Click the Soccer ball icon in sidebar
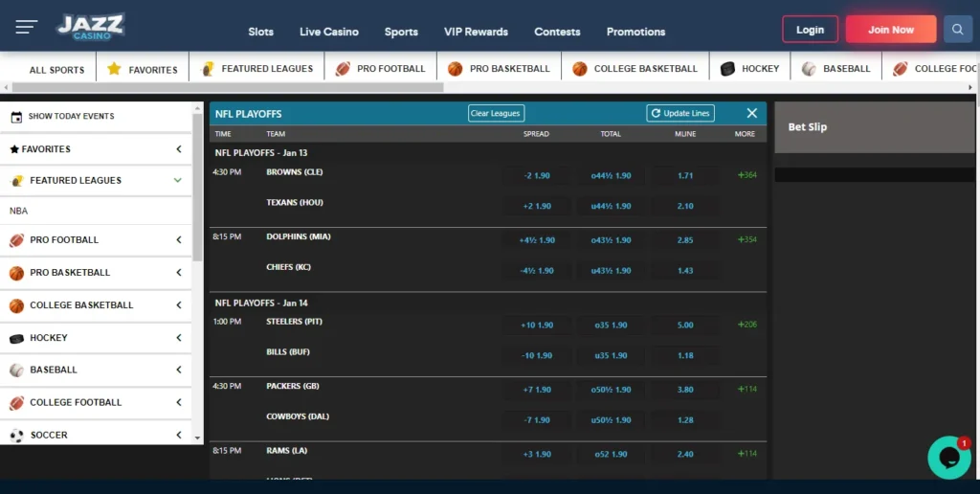This screenshot has height=494, width=980. pyautogui.click(x=16, y=435)
